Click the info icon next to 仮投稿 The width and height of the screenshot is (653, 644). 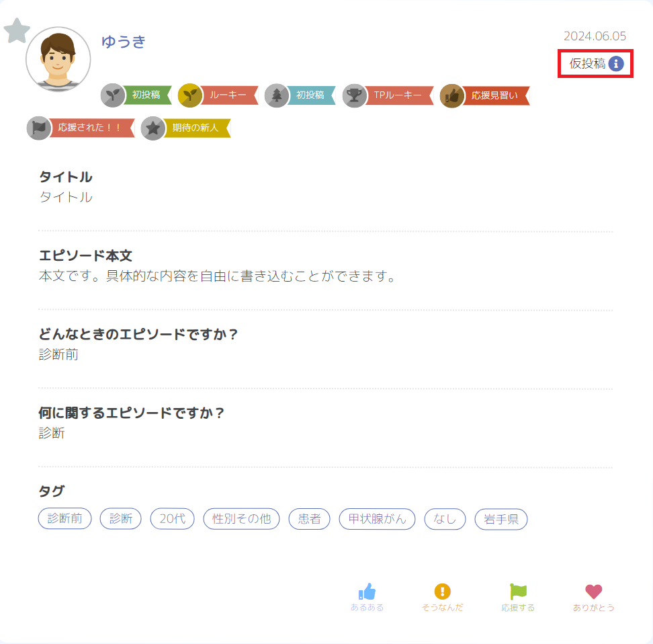pos(616,64)
